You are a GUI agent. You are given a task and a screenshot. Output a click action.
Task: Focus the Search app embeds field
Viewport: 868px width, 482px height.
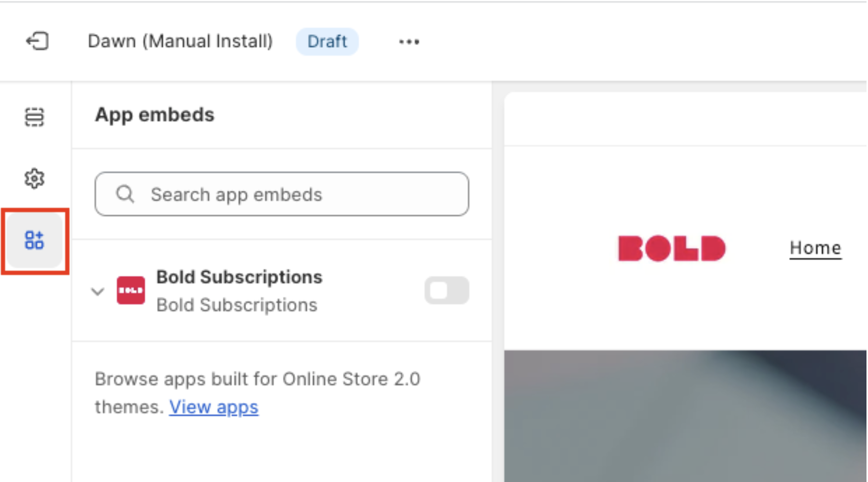[x=282, y=194]
